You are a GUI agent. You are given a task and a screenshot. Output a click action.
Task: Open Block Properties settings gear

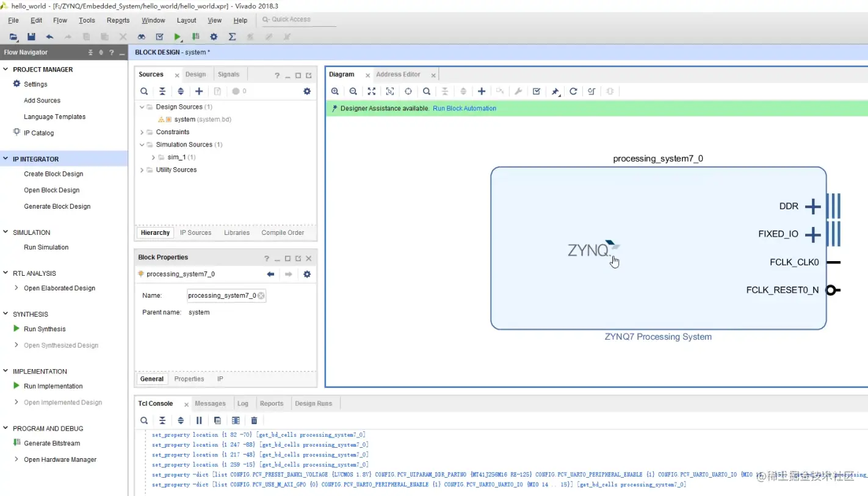click(307, 275)
